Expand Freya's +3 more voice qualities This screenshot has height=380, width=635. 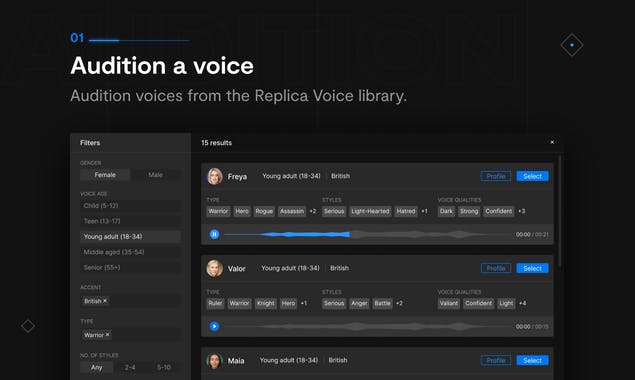pyautogui.click(x=522, y=211)
